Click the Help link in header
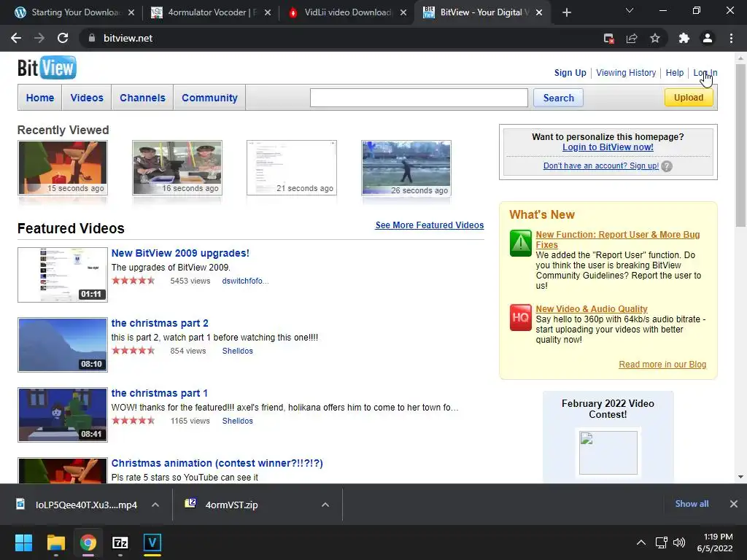 pos(675,73)
